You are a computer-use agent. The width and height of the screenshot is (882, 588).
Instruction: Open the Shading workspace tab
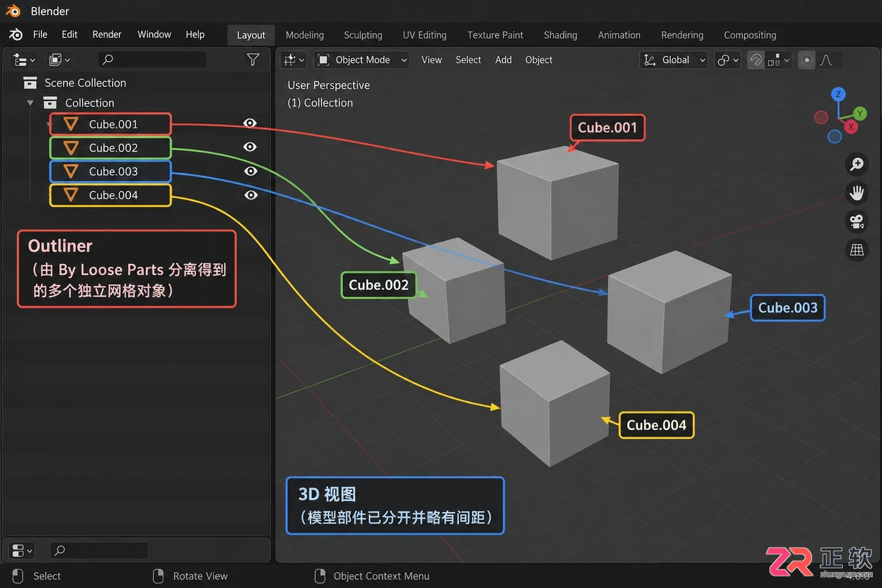(x=560, y=35)
